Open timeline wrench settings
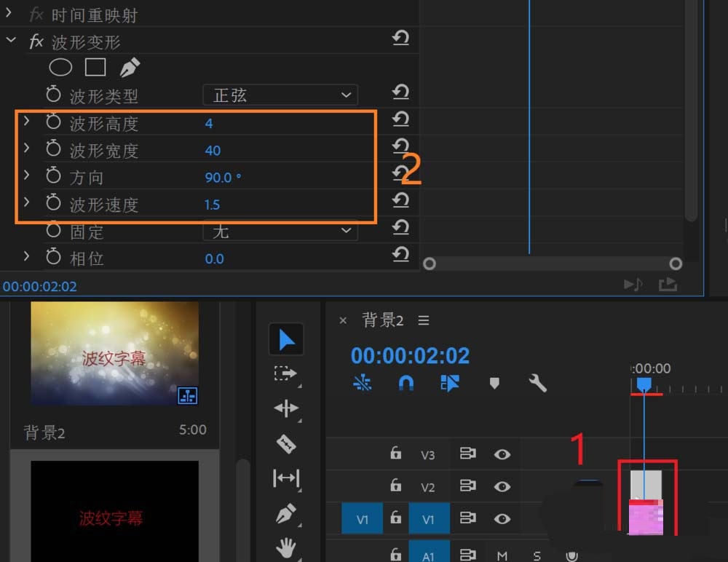The image size is (728, 562). (x=537, y=383)
